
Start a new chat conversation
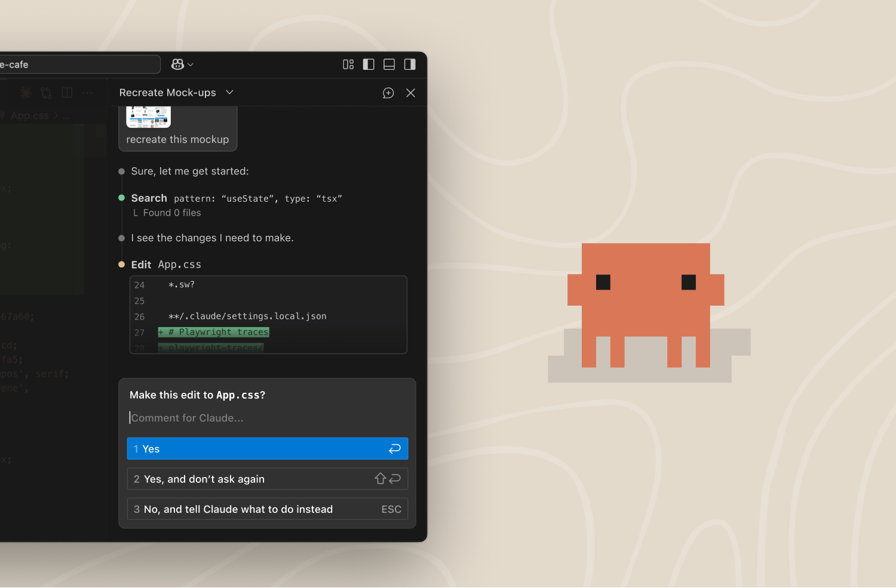(x=388, y=93)
